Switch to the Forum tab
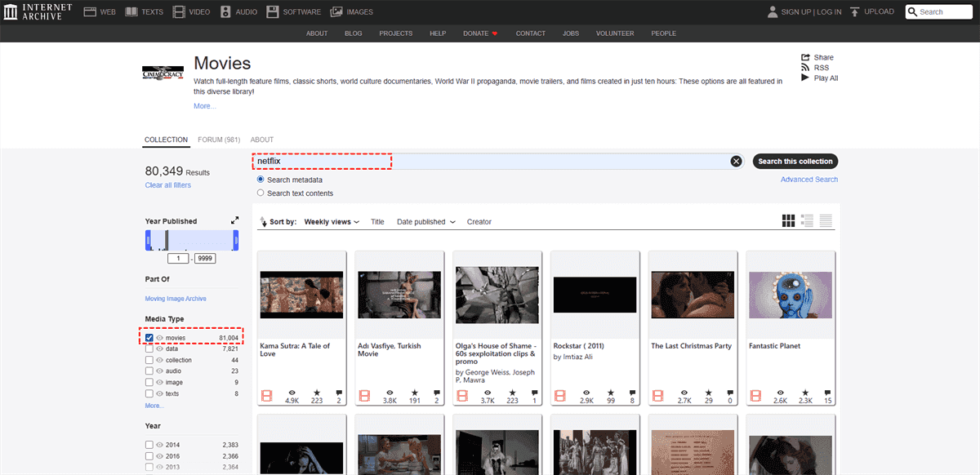 218,140
